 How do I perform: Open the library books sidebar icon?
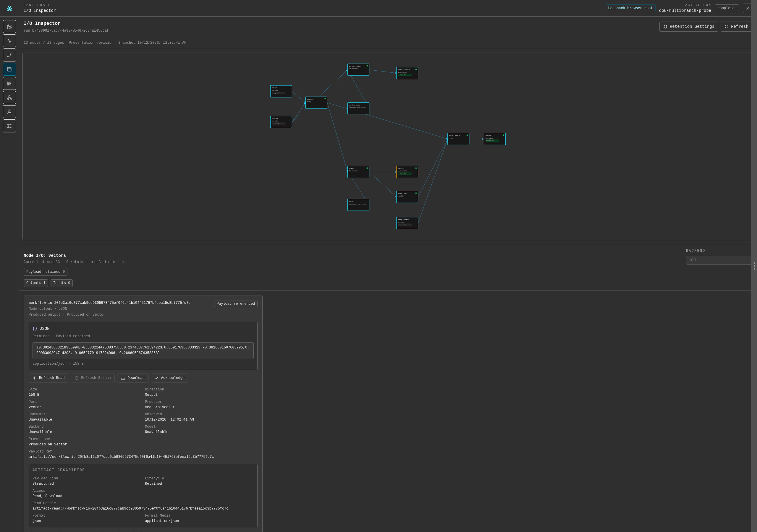point(9,83)
